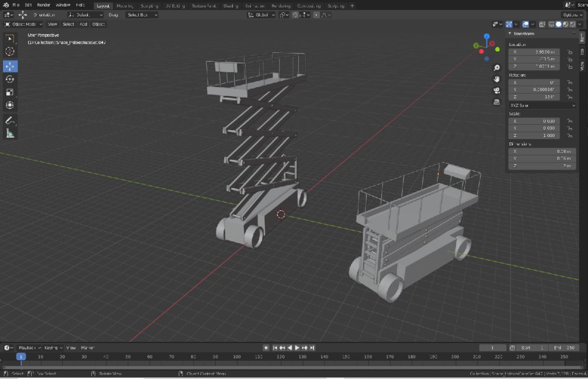Activate the Rotate tool

click(x=10, y=79)
